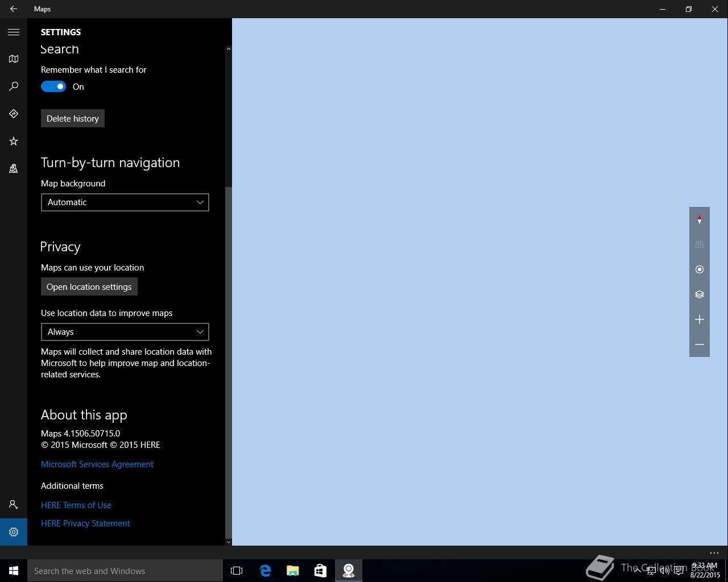Click the settings panel scrollbar thumb

point(229,361)
